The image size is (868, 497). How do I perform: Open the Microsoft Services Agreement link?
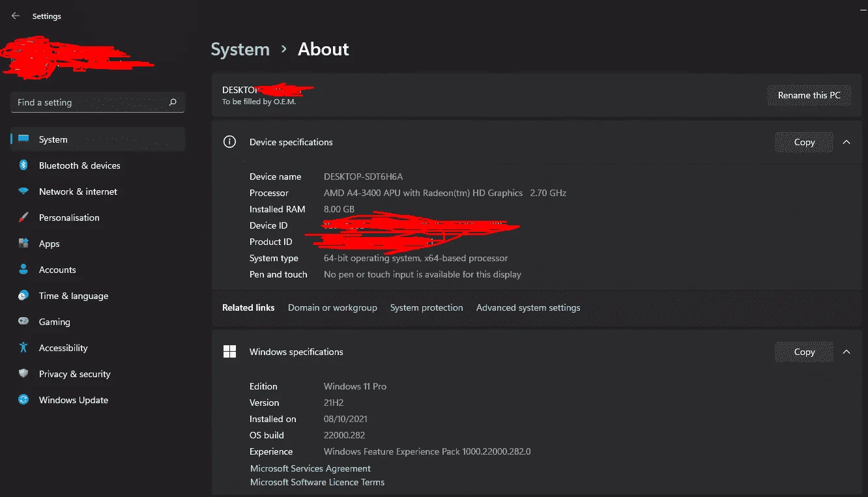pos(310,468)
